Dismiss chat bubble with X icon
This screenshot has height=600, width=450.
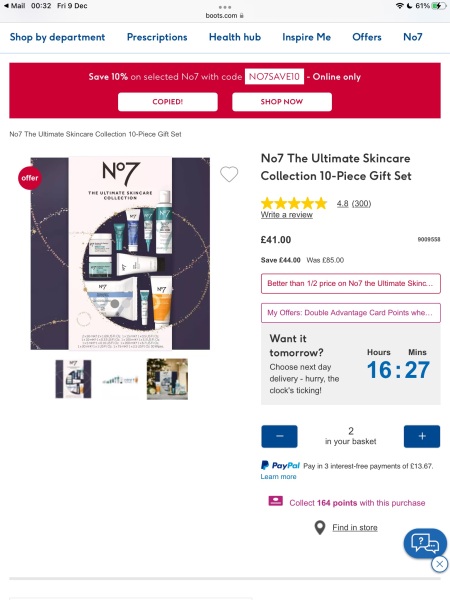[x=439, y=564]
